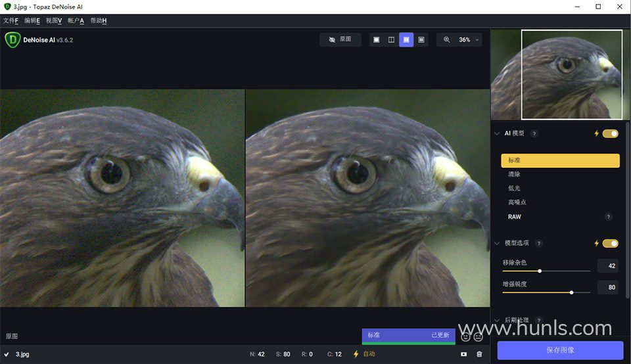This screenshot has width=631, height=364.
Task: Select the side-by-side view icon
Action: pos(406,40)
